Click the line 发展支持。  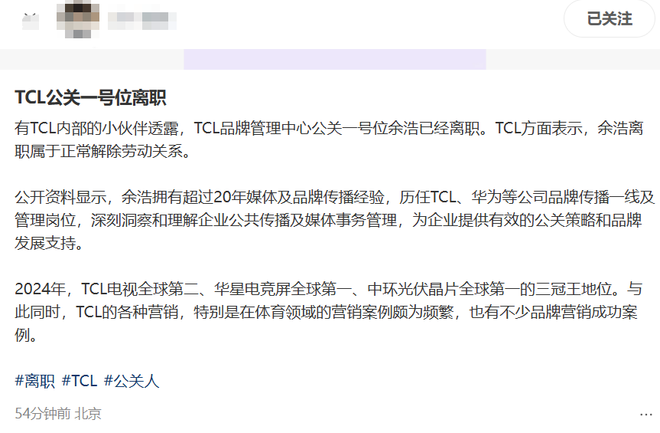pyautogui.click(x=49, y=243)
